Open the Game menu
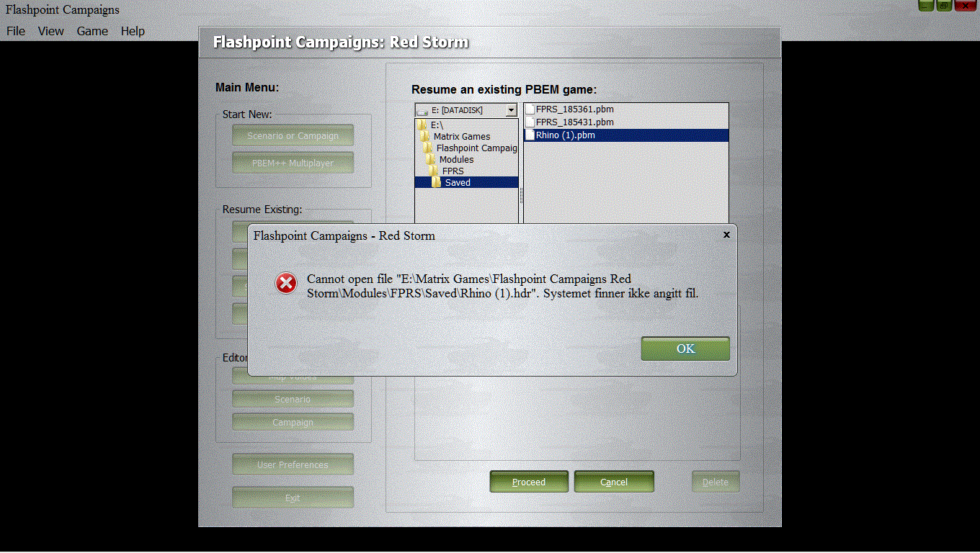The image size is (980, 553). click(x=92, y=31)
